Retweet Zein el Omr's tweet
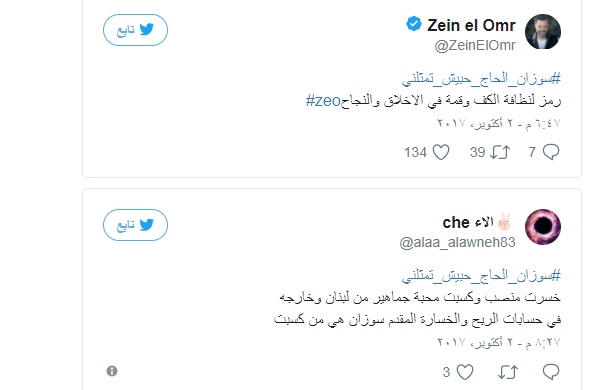 [500, 152]
